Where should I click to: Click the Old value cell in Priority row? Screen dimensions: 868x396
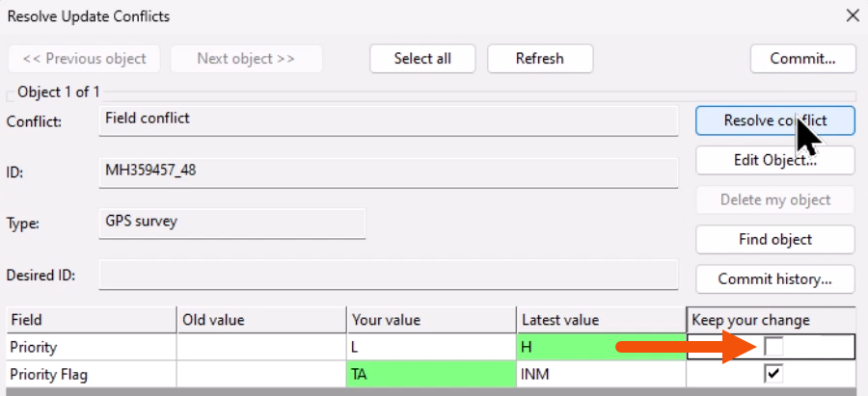point(261,347)
